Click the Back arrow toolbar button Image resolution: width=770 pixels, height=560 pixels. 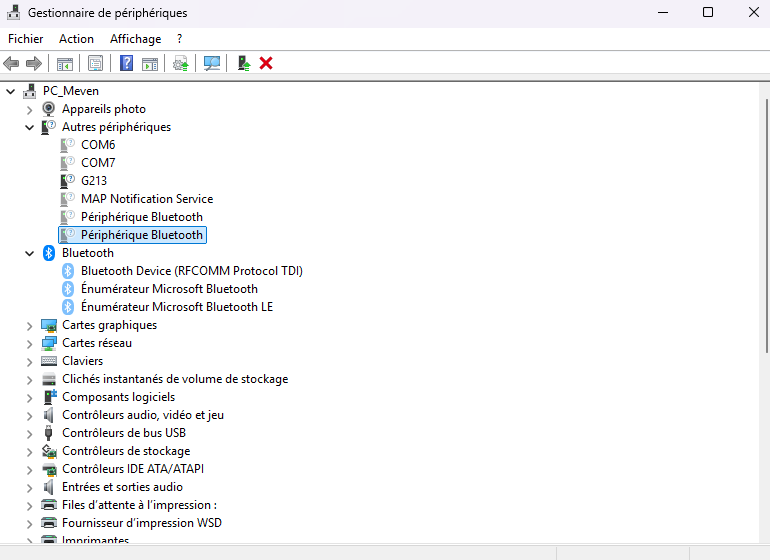pyautogui.click(x=11, y=63)
